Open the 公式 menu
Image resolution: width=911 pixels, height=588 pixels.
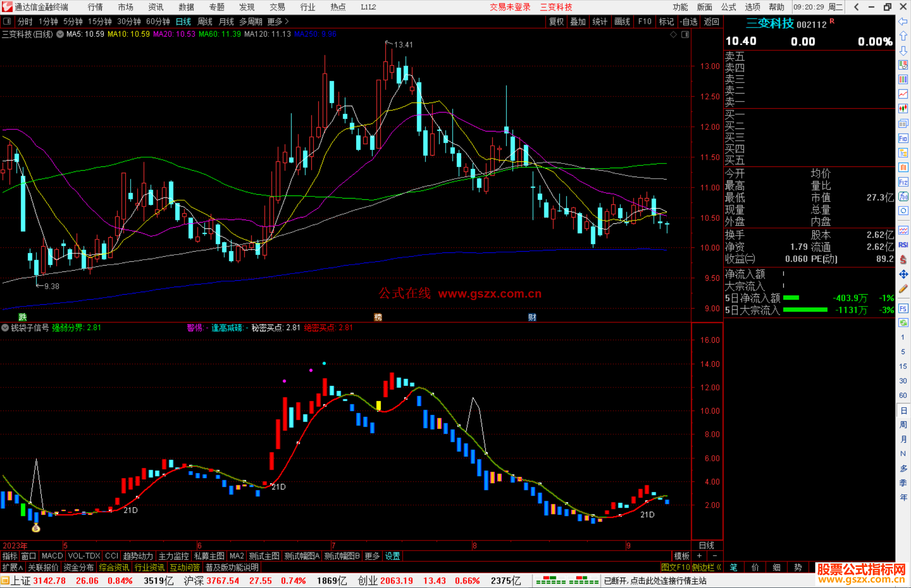[728, 7]
